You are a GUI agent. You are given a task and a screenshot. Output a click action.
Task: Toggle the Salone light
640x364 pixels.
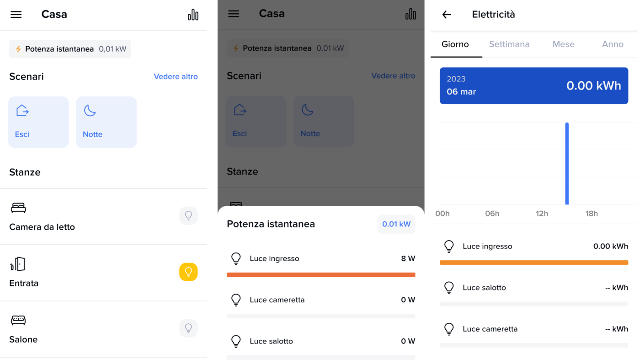coord(188,328)
